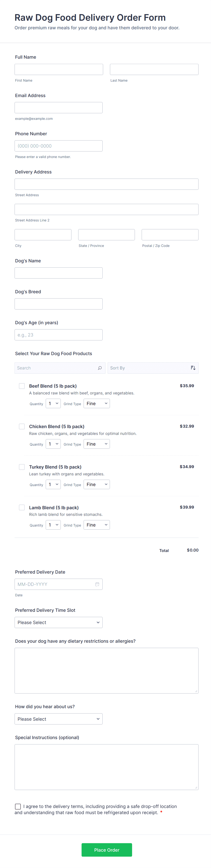Click the sort order icon
Viewport: 211px width, 868px height.
tap(193, 368)
